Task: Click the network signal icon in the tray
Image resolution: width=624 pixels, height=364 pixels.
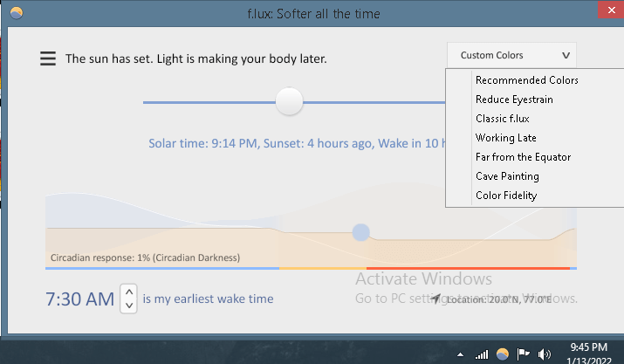Action: click(482, 354)
